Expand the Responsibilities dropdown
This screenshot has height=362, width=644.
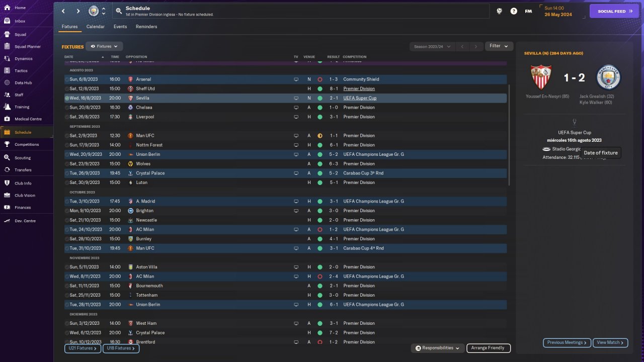click(x=437, y=348)
